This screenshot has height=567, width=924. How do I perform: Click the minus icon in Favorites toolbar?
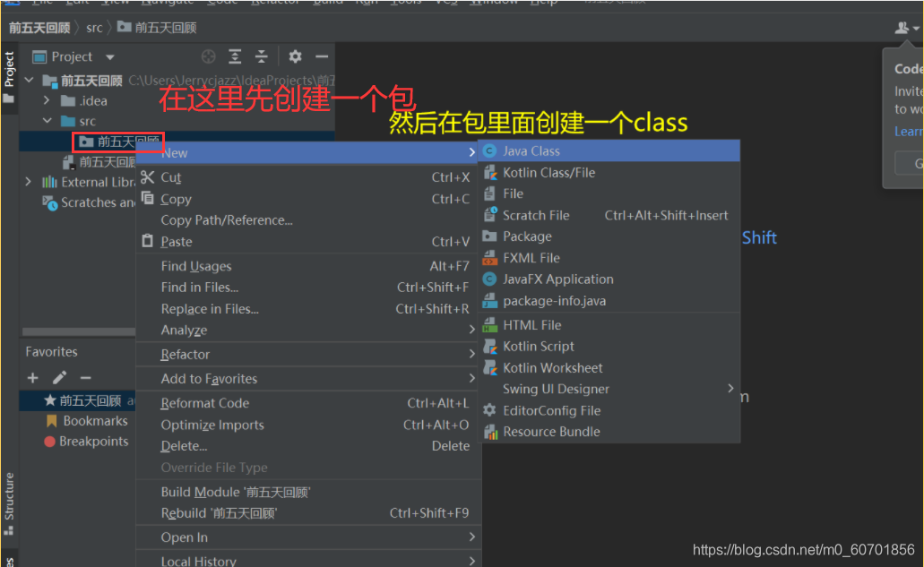pos(86,377)
